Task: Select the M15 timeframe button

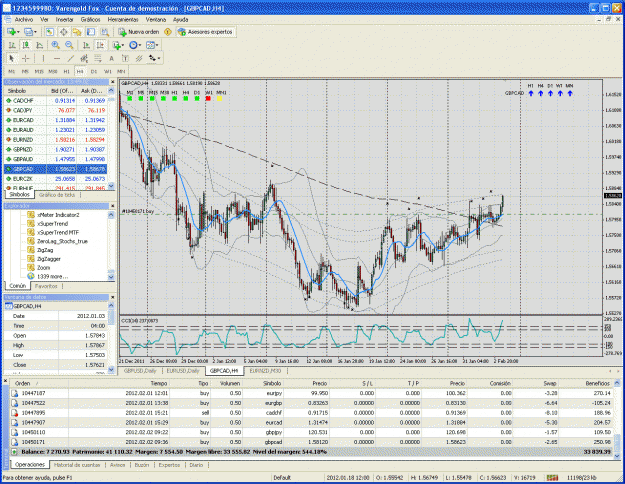Action: (x=39, y=71)
